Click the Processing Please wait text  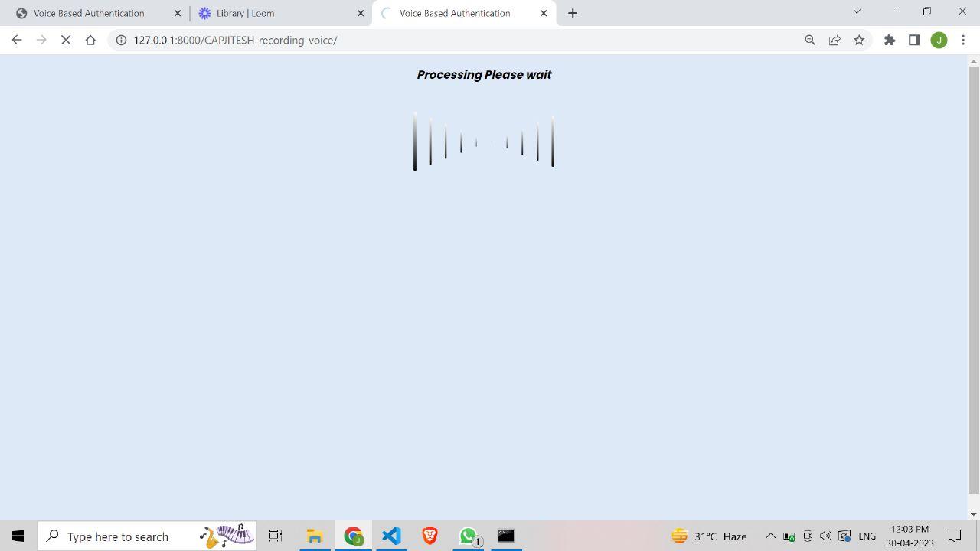tap(484, 75)
